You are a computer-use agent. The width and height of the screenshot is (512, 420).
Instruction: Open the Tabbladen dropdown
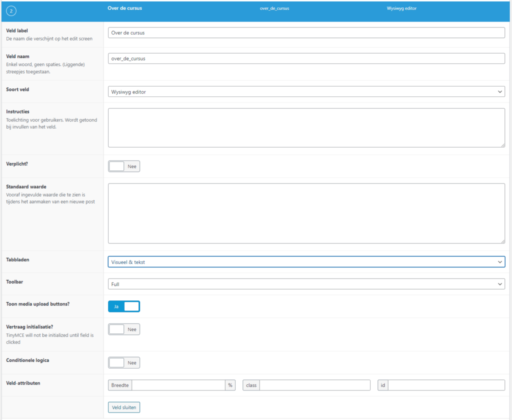(x=306, y=262)
